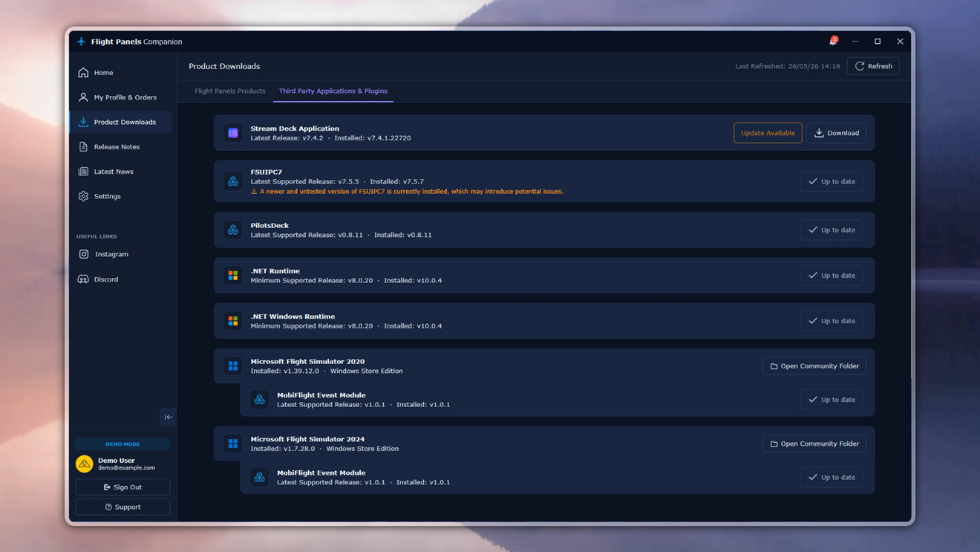
Task: Close the Flight Panels Companion window
Action: point(900,42)
